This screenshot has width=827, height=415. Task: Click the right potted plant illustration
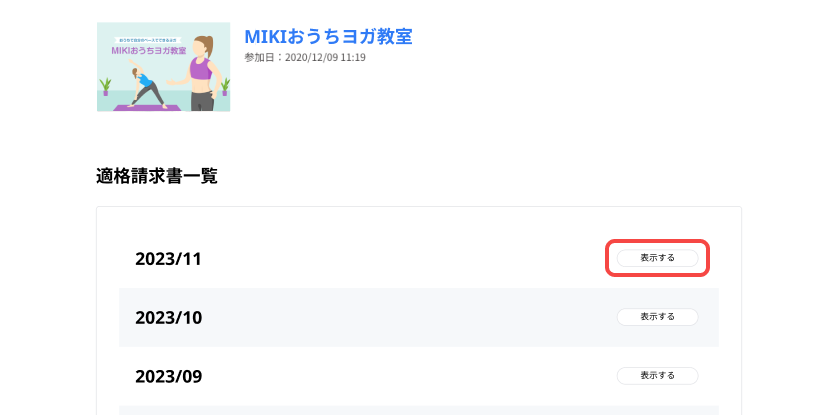[225, 86]
